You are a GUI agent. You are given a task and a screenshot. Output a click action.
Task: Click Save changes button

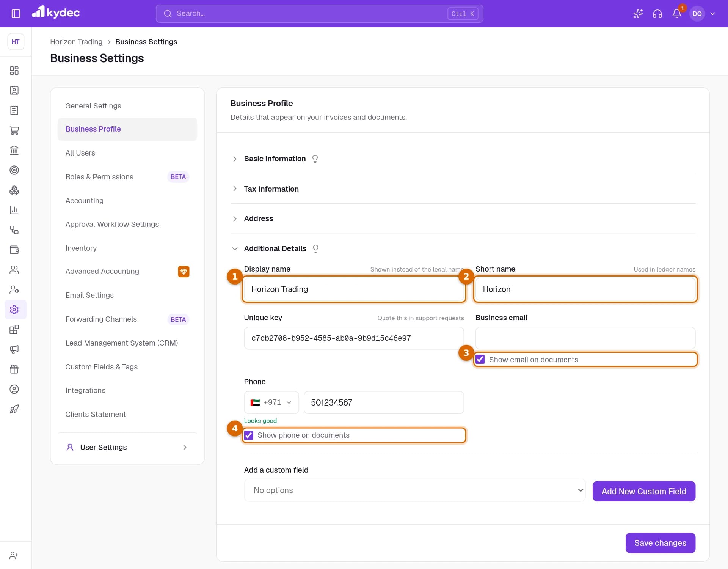tap(660, 543)
